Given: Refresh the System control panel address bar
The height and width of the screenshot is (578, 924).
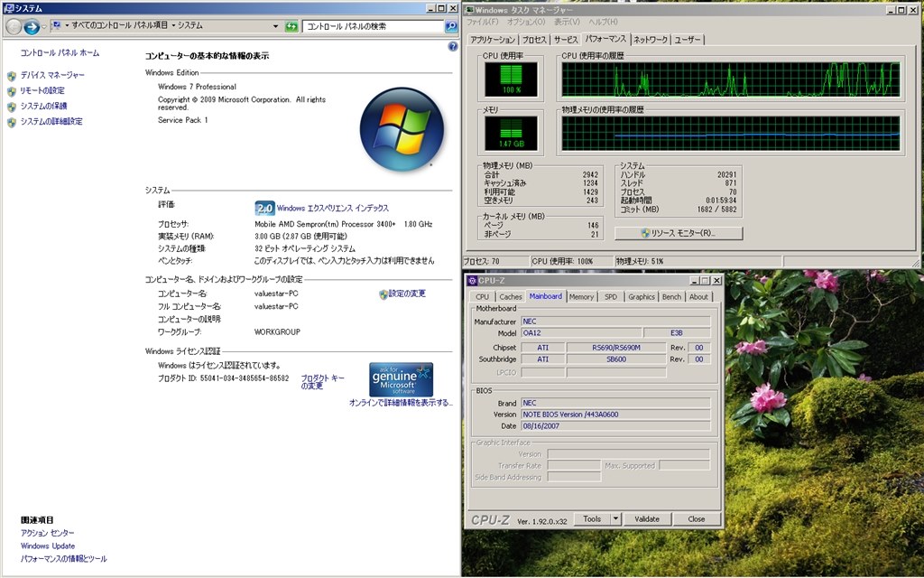Looking at the screenshot, I should click(291, 26).
